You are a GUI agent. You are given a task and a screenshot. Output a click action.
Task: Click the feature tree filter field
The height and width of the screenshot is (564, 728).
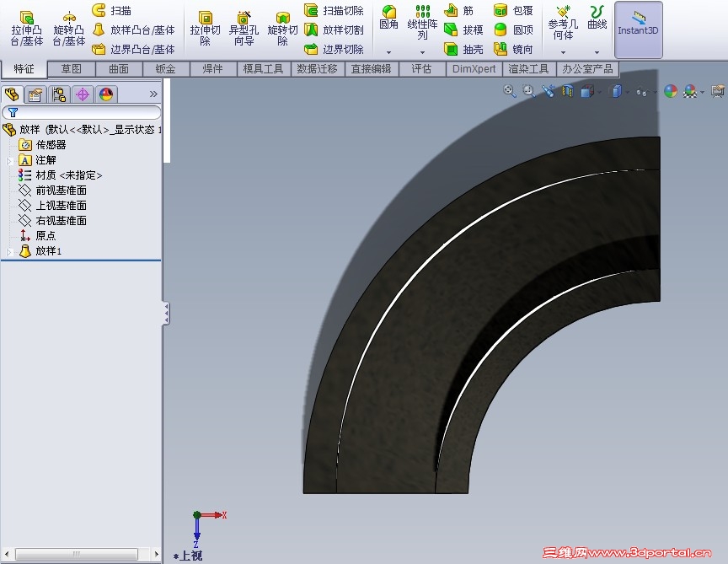[82, 112]
